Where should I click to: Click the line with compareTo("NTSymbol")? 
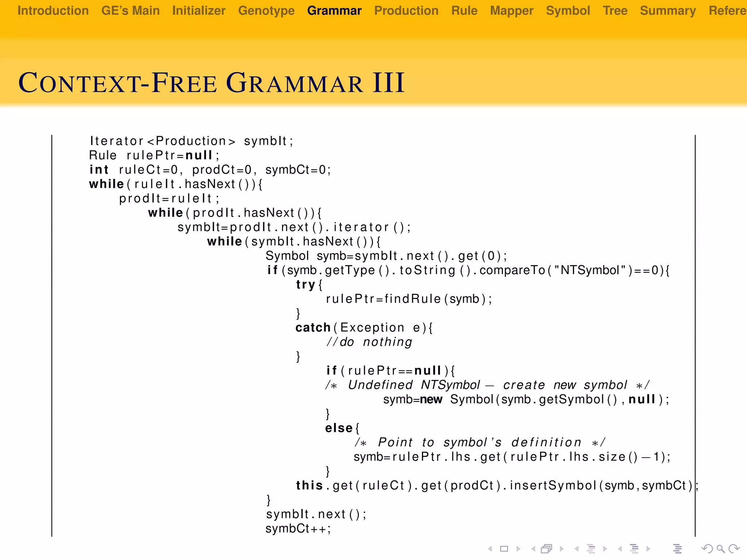click(x=468, y=270)
